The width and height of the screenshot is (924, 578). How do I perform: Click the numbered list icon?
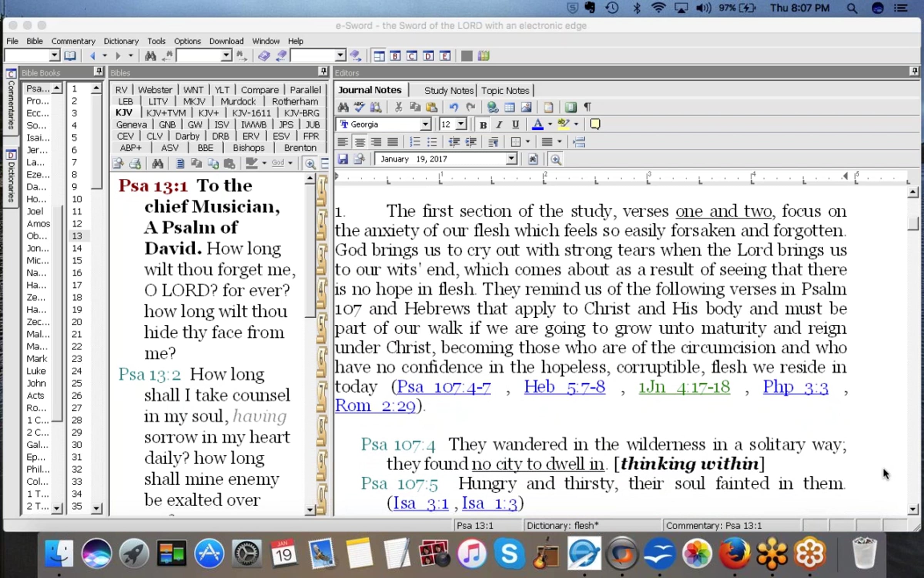415,142
